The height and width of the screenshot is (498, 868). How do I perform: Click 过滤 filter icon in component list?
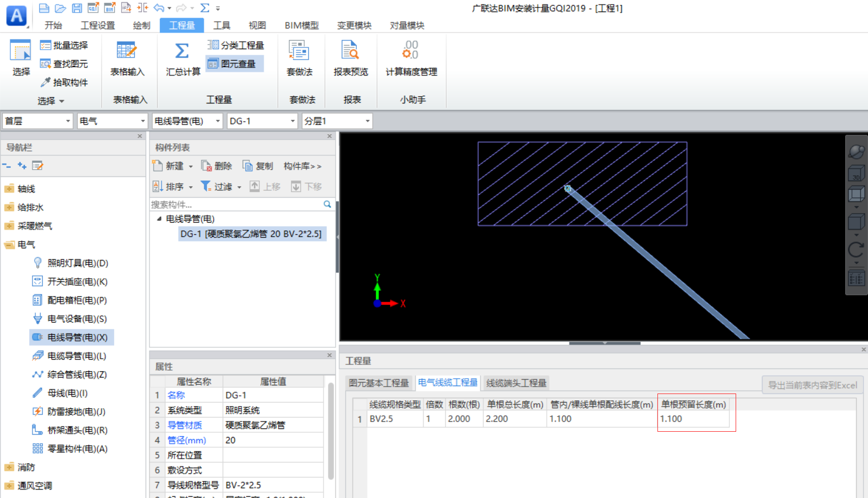205,186
